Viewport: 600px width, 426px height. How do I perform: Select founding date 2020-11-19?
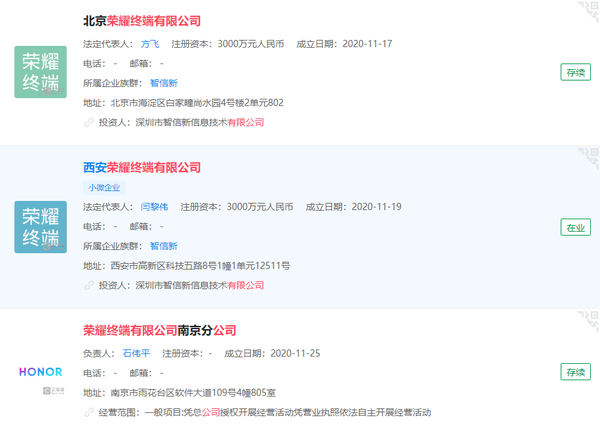coord(376,207)
